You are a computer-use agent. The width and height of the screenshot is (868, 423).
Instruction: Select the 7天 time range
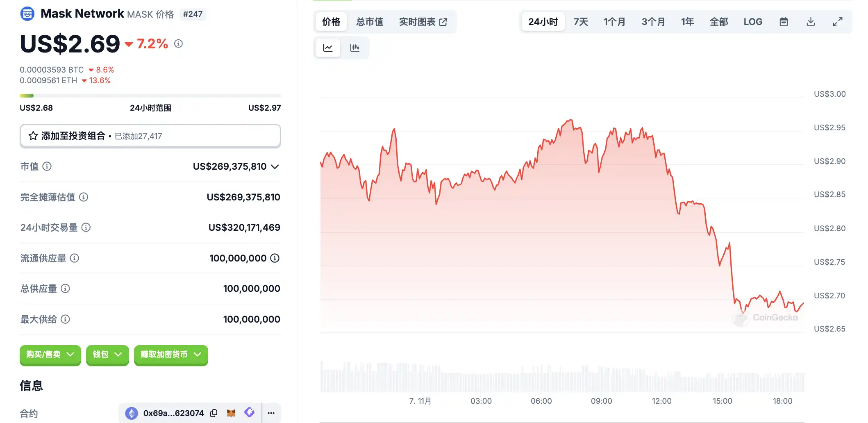click(x=581, y=22)
